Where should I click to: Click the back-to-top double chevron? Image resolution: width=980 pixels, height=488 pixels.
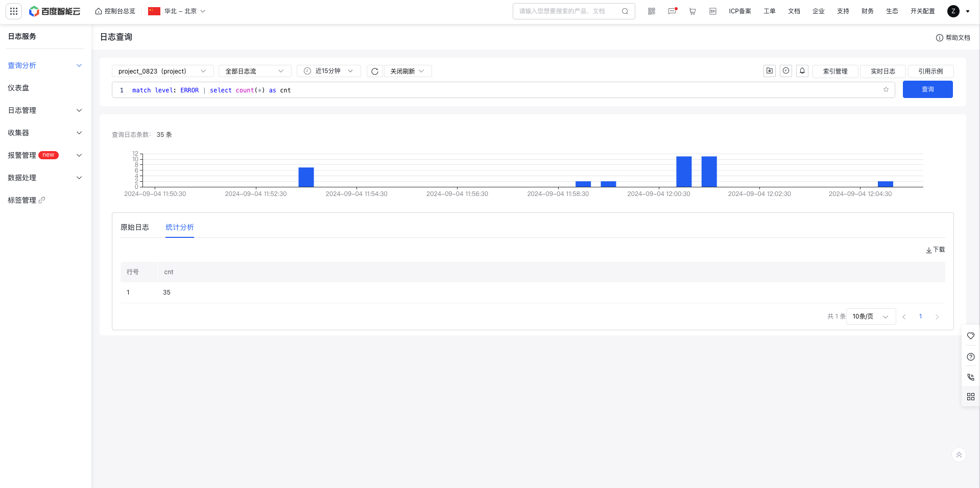click(x=959, y=455)
